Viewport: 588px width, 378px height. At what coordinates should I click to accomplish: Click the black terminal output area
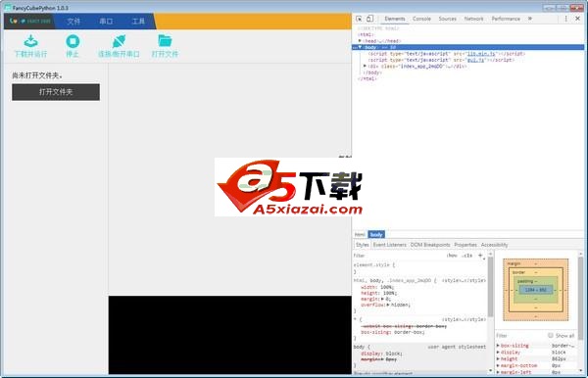[x=230, y=335]
